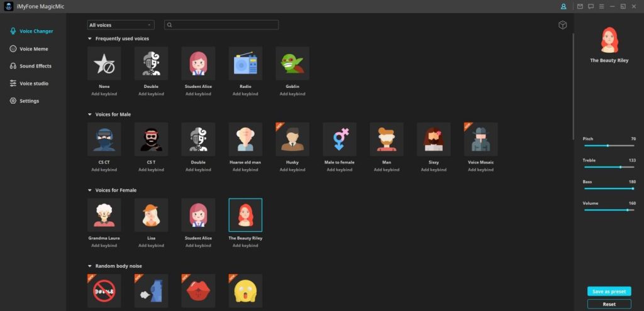Select The Beauty Riley voice tile
644x311 pixels.
point(245,215)
